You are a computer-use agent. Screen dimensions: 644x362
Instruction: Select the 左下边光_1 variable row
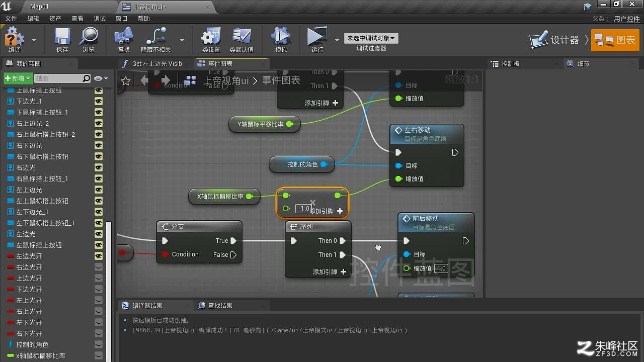[x=53, y=212]
